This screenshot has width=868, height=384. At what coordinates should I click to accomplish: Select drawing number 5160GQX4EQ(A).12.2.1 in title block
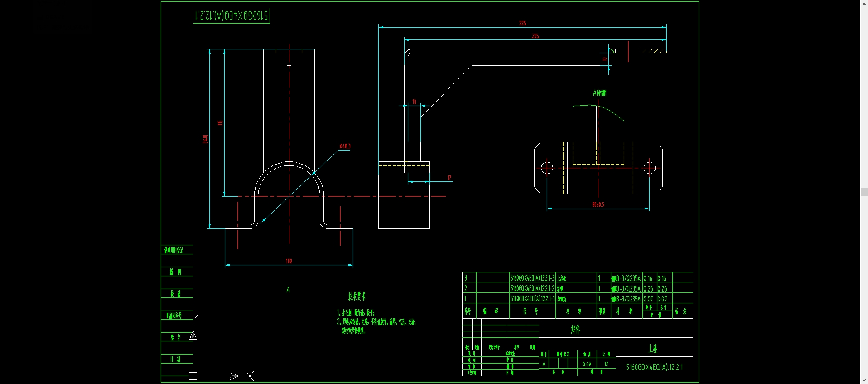[x=654, y=367]
